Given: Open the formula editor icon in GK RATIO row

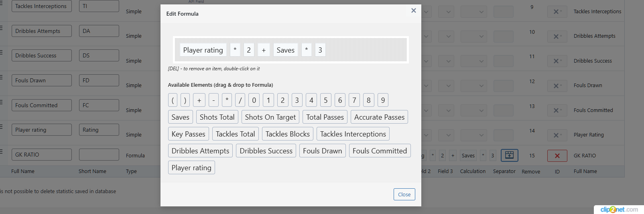Looking at the screenshot, I should click(x=509, y=155).
